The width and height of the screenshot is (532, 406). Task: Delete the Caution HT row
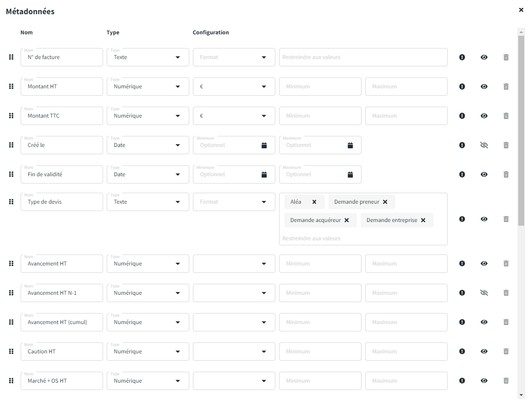(506, 352)
